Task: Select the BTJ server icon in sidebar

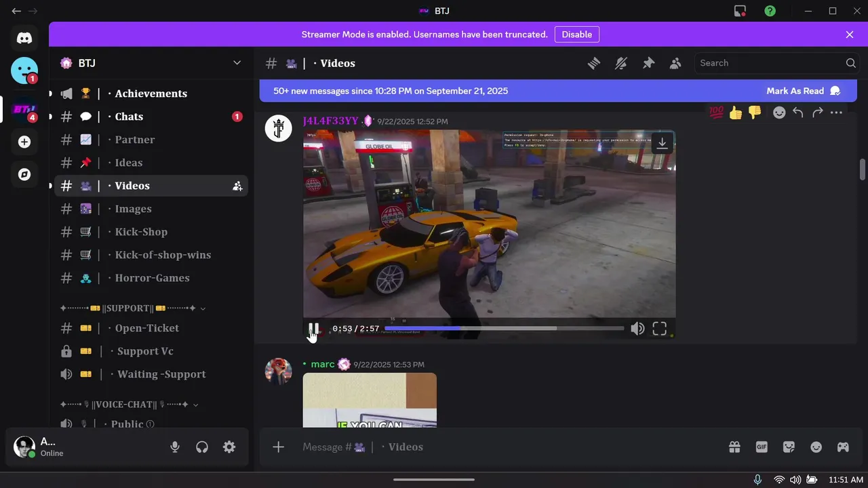Action: point(24,109)
